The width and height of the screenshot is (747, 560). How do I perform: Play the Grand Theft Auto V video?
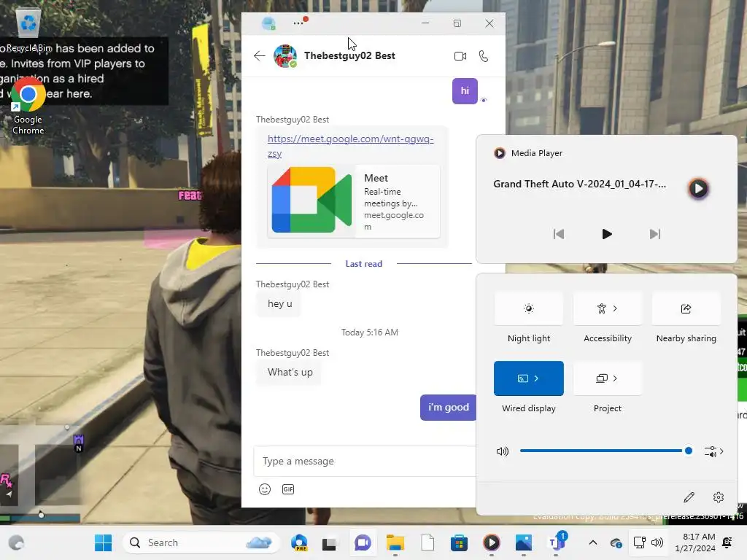pos(606,234)
